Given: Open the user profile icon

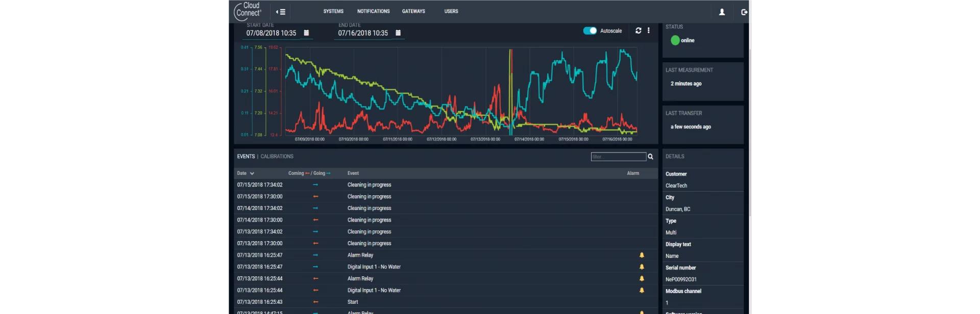Looking at the screenshot, I should (722, 12).
